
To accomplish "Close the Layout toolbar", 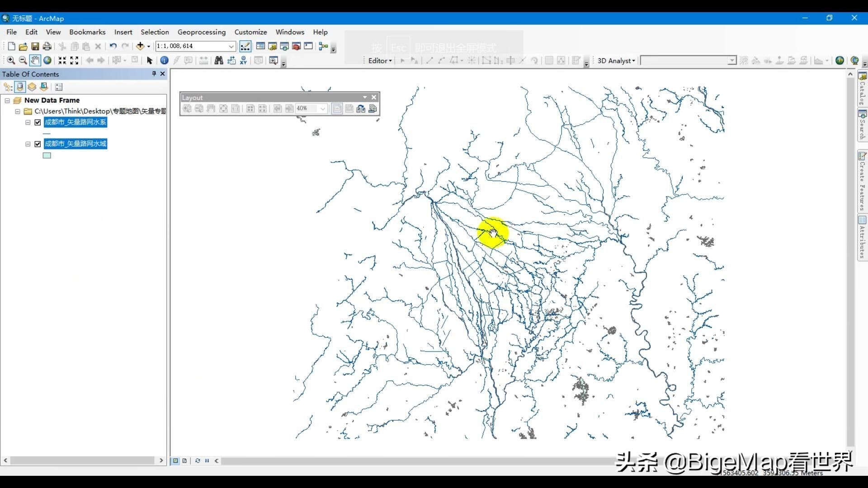I will (x=374, y=97).
